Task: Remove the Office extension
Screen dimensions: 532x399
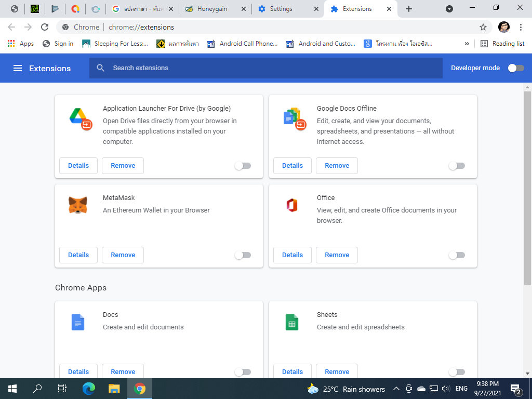Action: [337, 255]
